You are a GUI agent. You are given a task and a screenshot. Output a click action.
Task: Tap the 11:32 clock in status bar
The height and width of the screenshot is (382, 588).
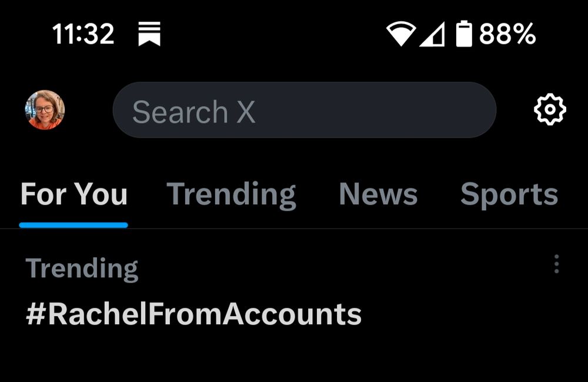pyautogui.click(x=83, y=34)
